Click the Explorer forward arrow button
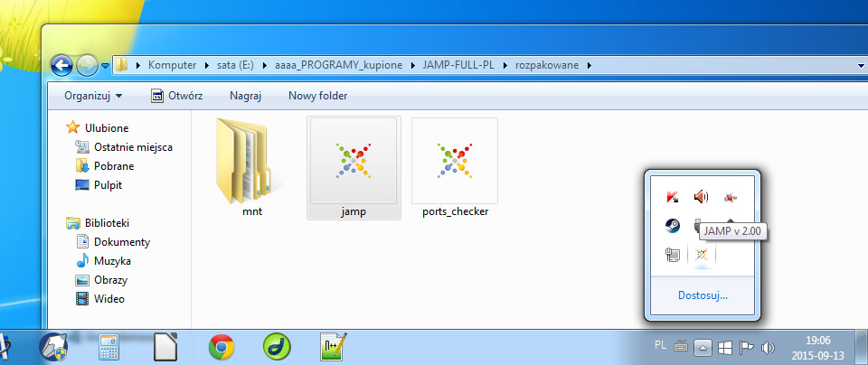Image resolution: width=868 pixels, height=365 pixels. coord(87,66)
